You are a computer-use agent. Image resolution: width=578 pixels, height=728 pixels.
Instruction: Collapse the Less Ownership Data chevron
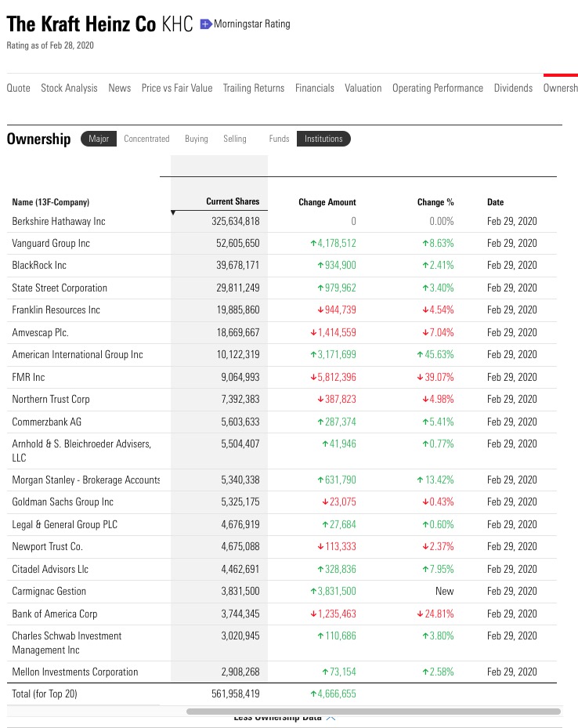coord(332,715)
